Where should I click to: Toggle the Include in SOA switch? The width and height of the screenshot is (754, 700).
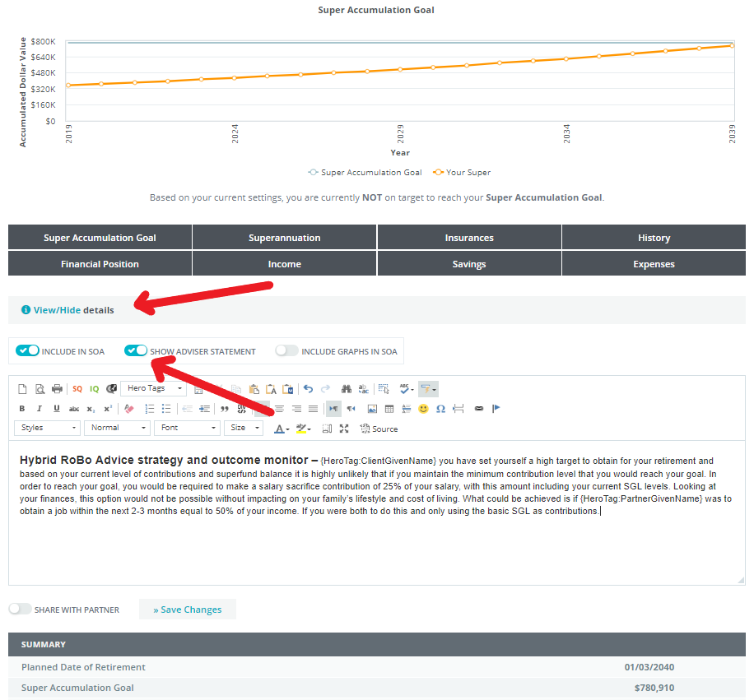(28, 351)
